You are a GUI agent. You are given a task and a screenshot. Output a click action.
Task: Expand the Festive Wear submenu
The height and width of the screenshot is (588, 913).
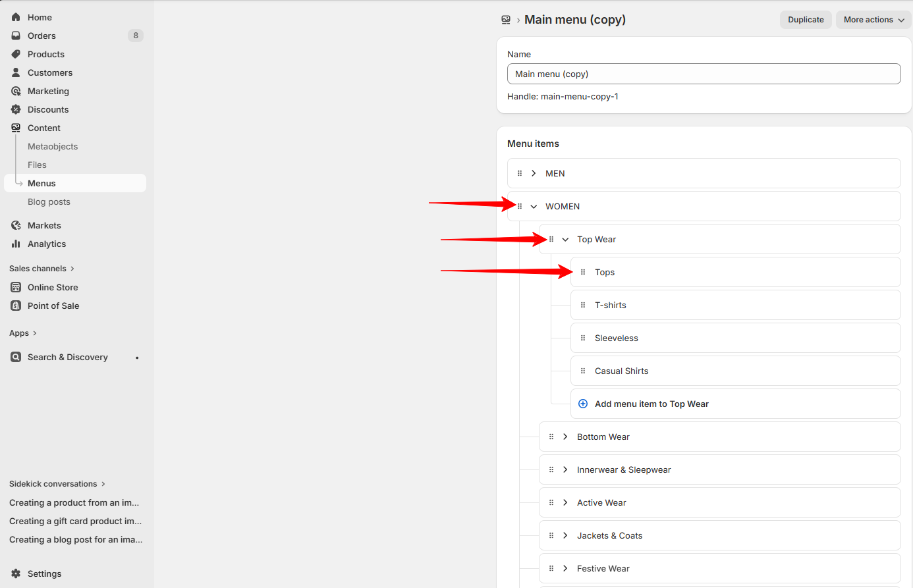click(565, 568)
